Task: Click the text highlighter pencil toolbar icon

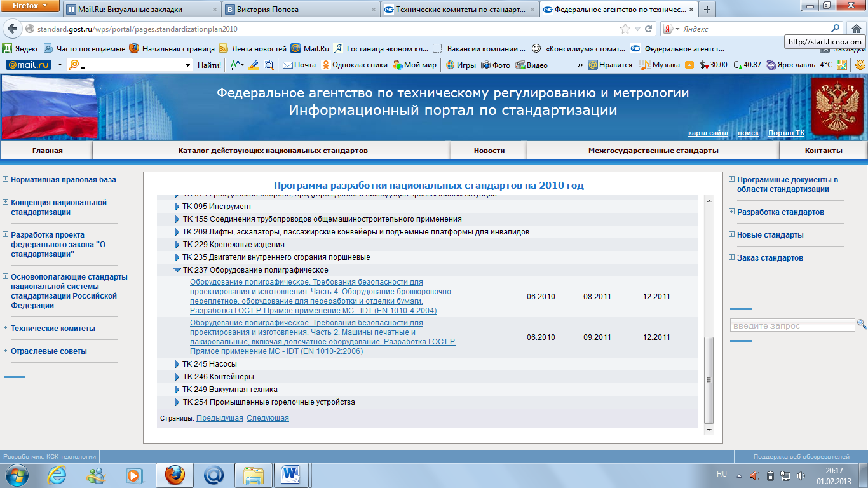Action: coord(254,65)
